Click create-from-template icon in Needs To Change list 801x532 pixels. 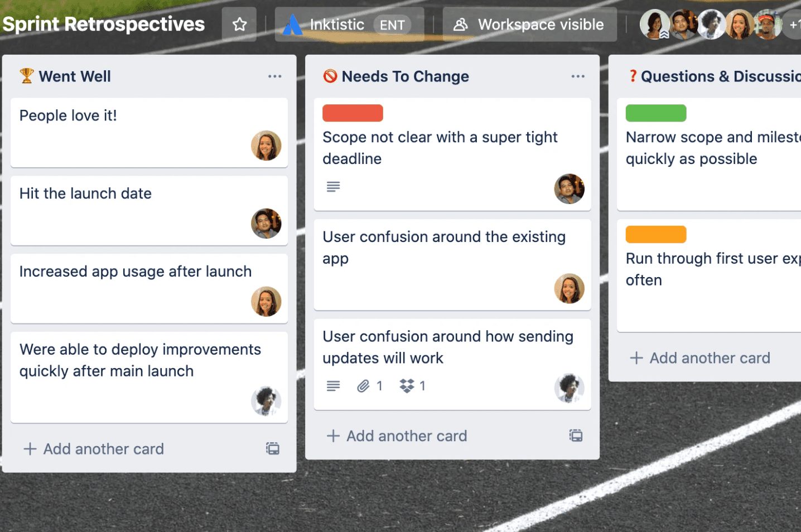pos(576,436)
